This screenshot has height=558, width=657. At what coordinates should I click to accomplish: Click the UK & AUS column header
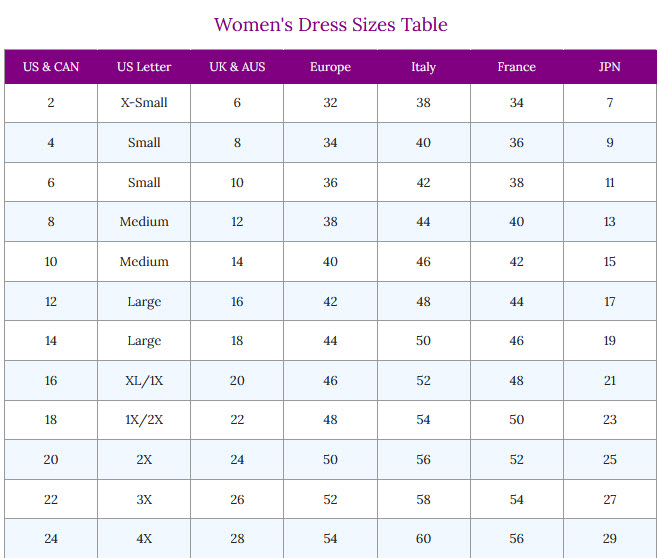point(237,67)
